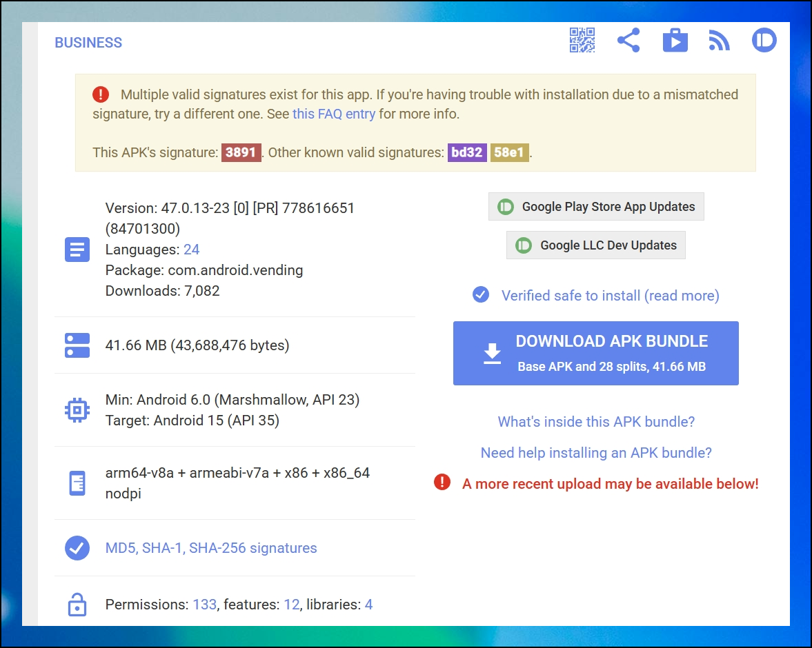
Task: Click the architecture file icon
Action: (x=77, y=483)
